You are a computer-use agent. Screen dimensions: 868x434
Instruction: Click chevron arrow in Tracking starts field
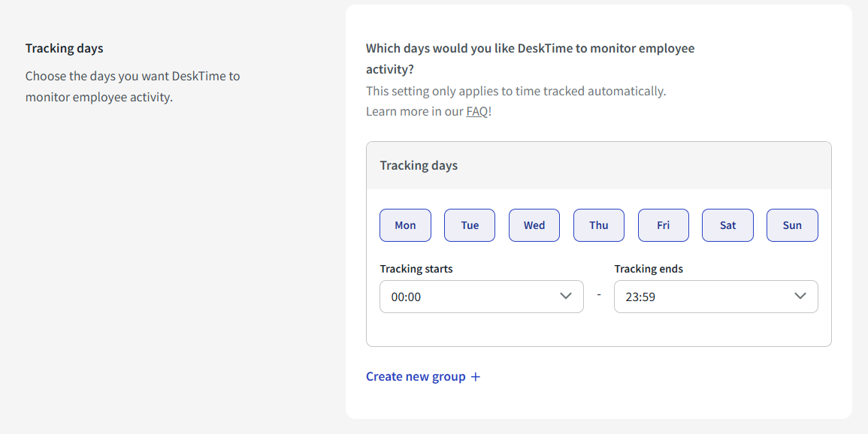566,296
